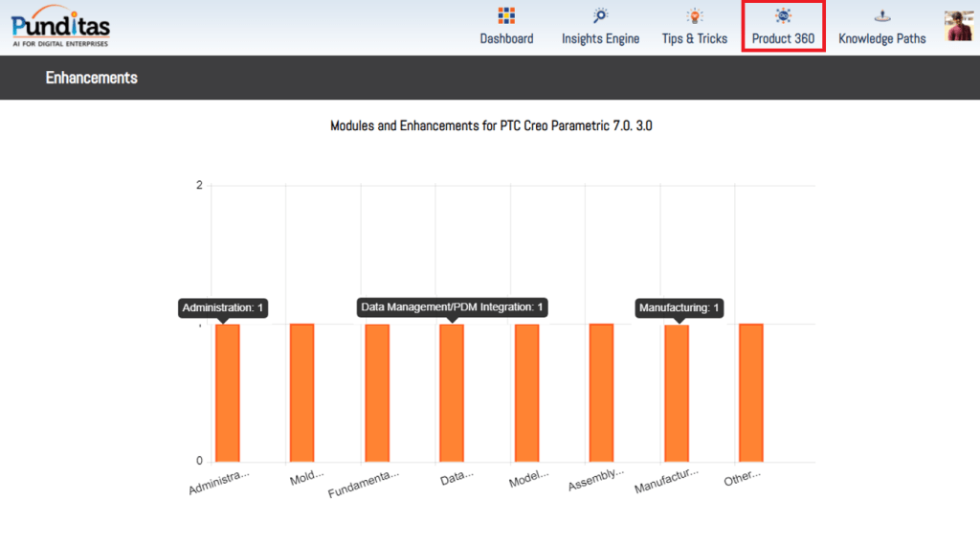Viewport: 980px width, 545px height.
Task: Select Tips & Tricks label
Action: [x=694, y=39]
